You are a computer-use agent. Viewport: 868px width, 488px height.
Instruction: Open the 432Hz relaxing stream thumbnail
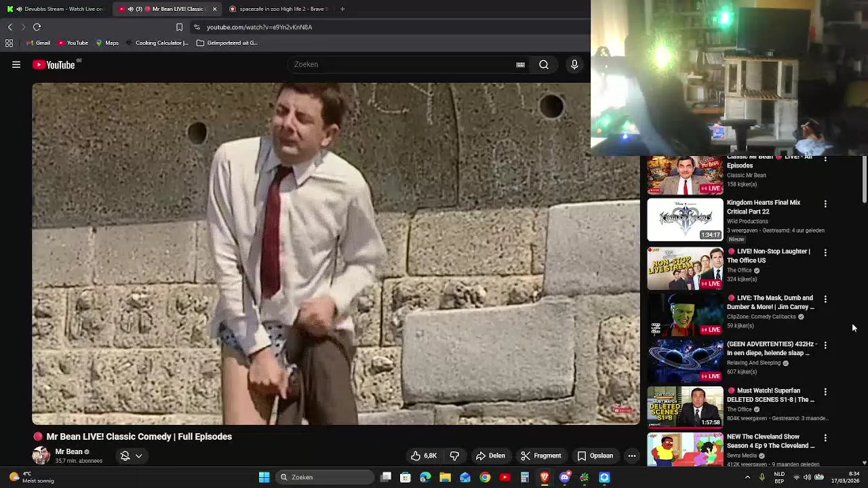click(x=685, y=361)
